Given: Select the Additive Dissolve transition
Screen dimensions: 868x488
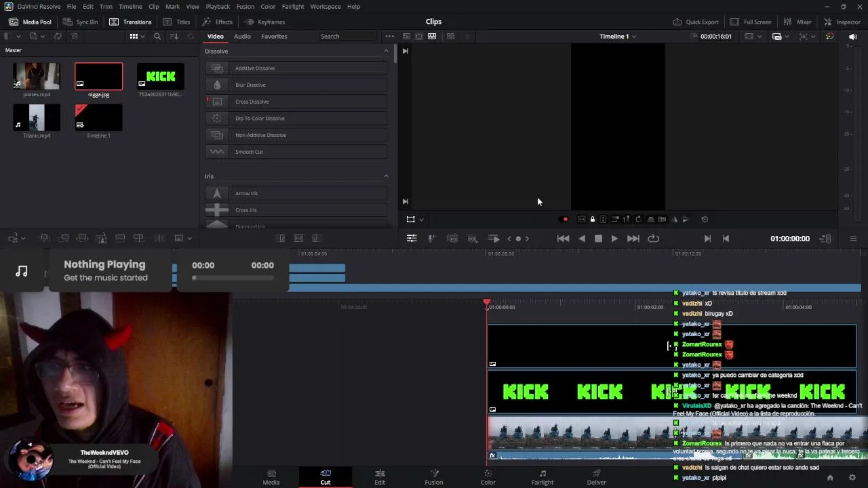Looking at the screenshot, I should pyautogui.click(x=296, y=68).
